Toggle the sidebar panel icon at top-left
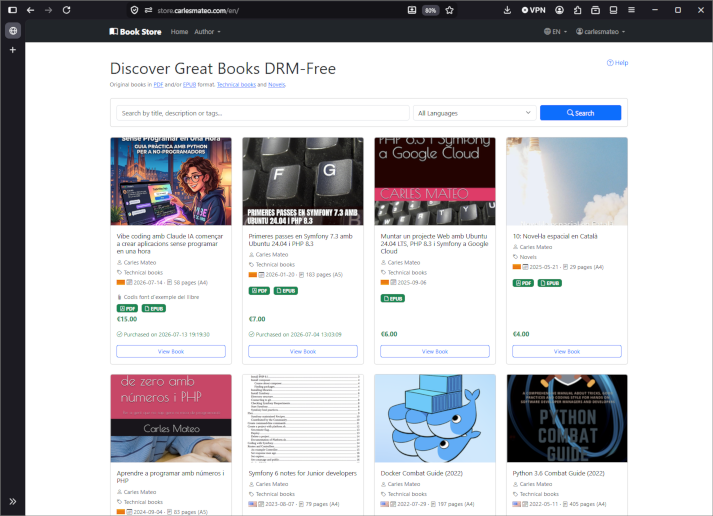The height and width of the screenshot is (516, 713). (x=12, y=10)
